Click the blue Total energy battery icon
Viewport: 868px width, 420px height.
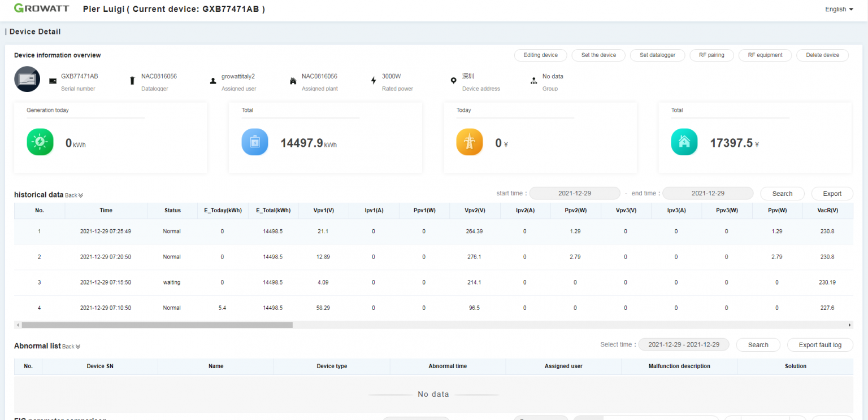pos(255,142)
